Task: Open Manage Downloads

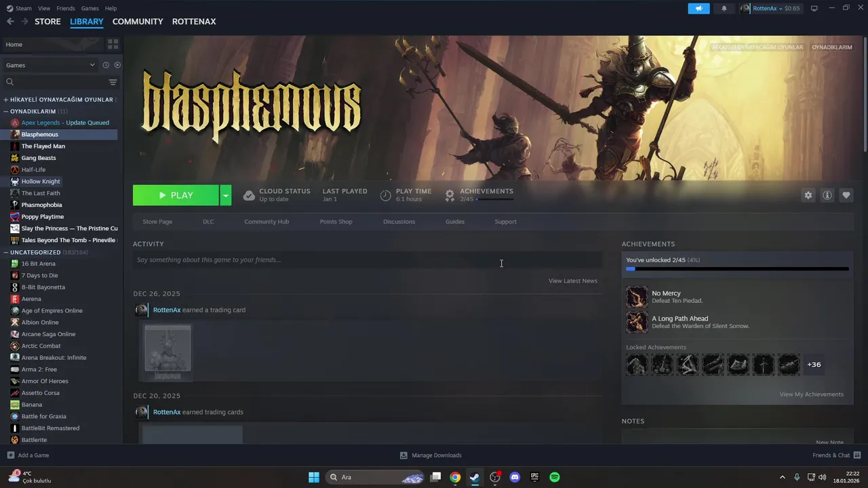Action: click(431, 455)
